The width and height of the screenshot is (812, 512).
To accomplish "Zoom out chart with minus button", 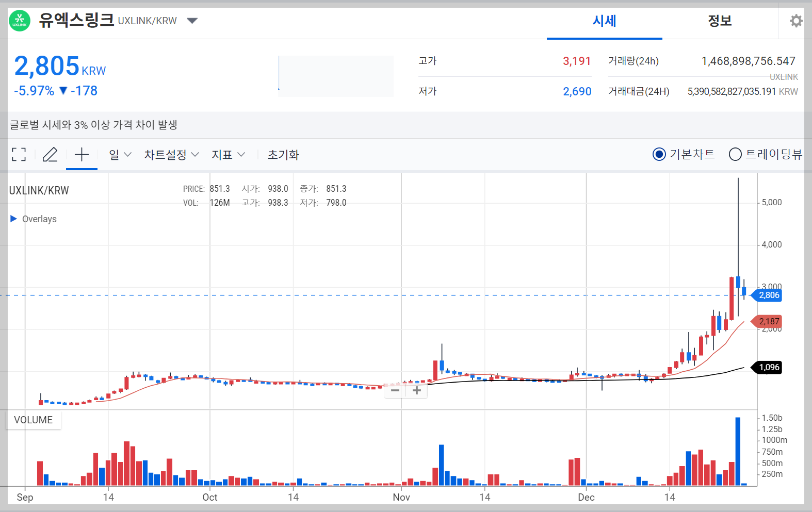I will pos(395,390).
